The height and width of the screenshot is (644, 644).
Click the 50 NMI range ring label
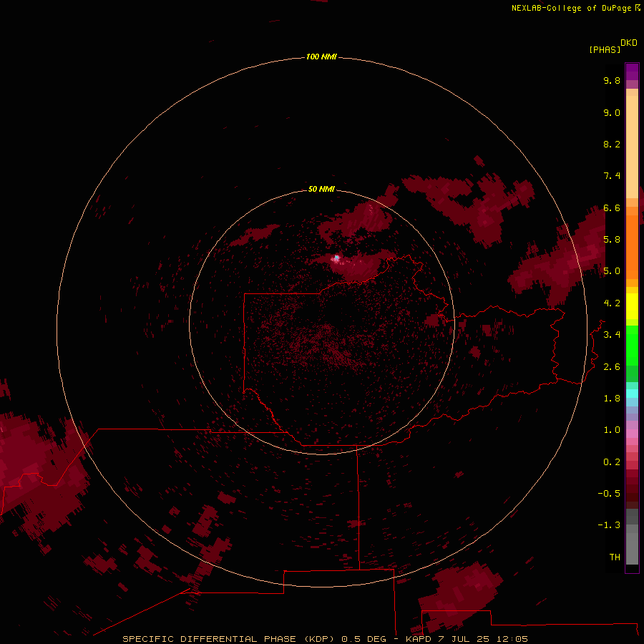pos(321,189)
